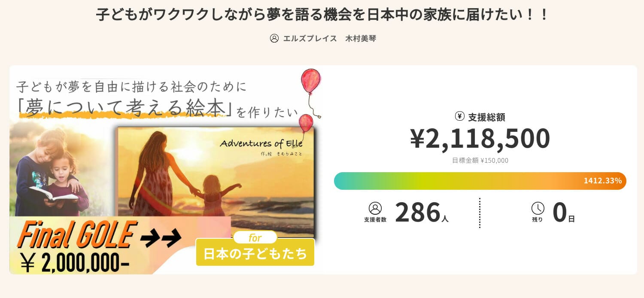644x298 pixels.
Task: Click the project title heading
Action: 322,15
